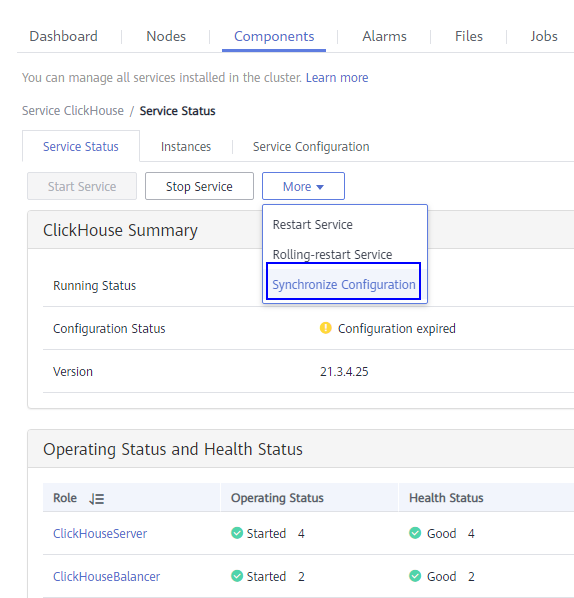Click the Configuration Status row label
The height and width of the screenshot is (598, 574).
click(x=109, y=328)
